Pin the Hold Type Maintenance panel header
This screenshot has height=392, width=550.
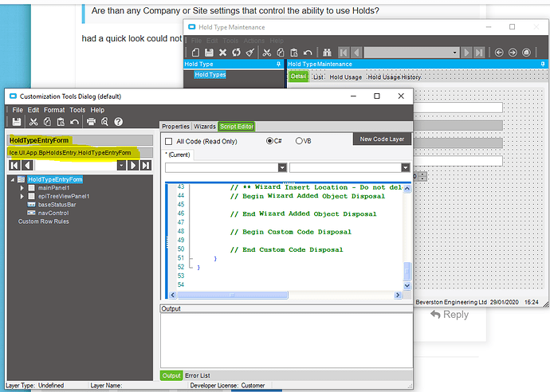(543, 65)
